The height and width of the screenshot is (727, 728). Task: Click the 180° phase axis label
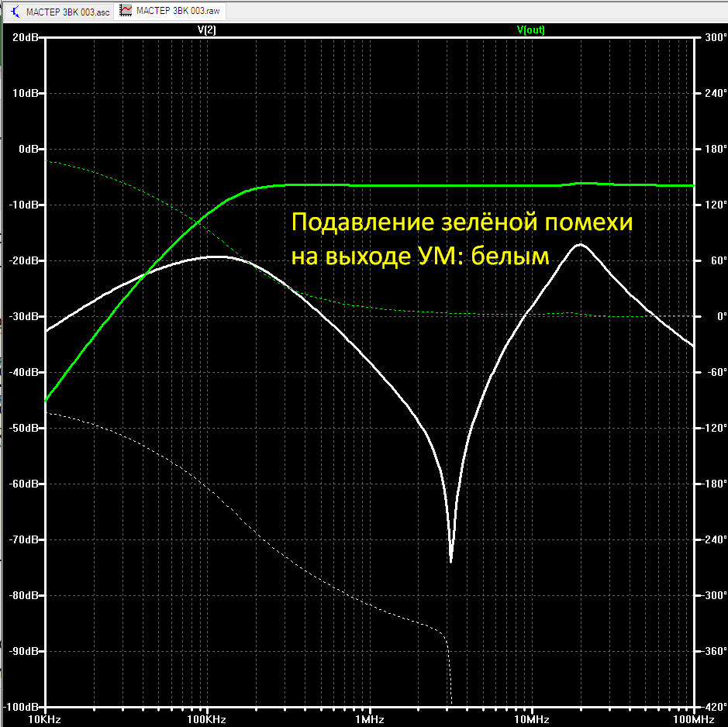click(716, 149)
